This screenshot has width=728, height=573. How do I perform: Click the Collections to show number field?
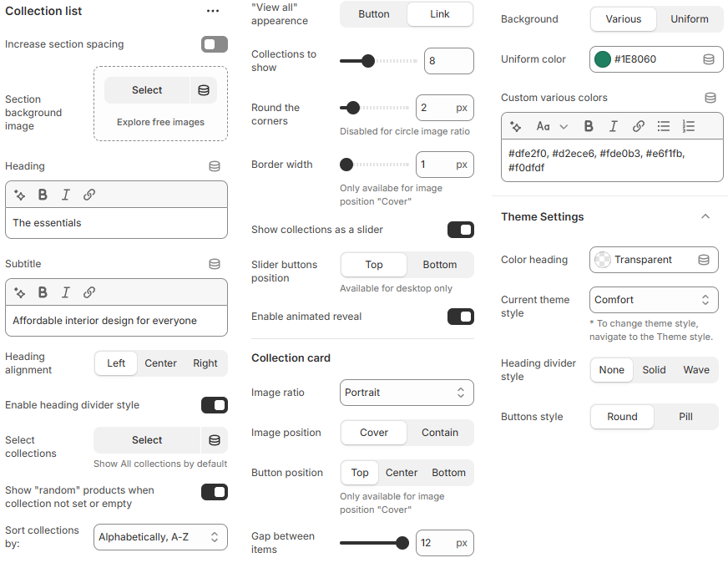449,61
